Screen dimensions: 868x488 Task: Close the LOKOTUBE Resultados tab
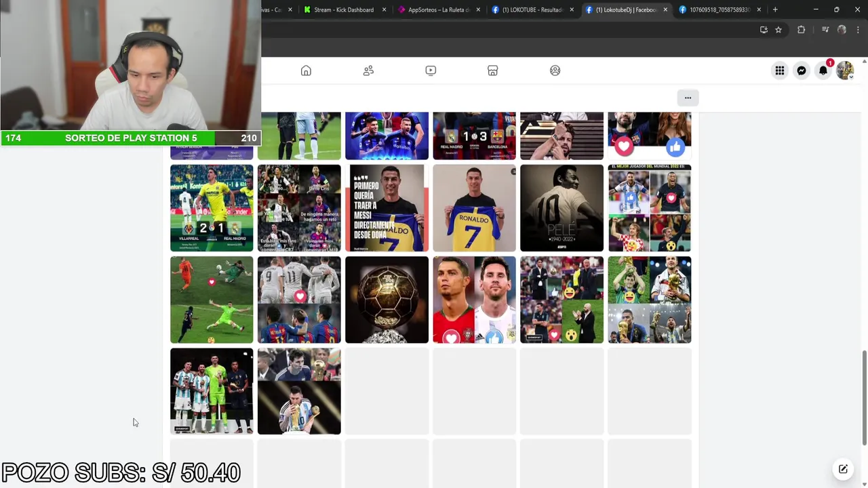click(572, 9)
